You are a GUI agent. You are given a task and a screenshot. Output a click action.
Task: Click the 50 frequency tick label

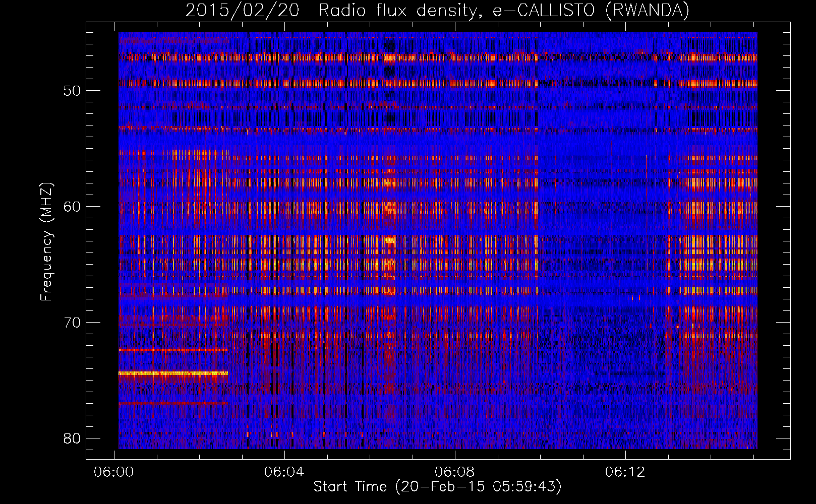click(72, 91)
